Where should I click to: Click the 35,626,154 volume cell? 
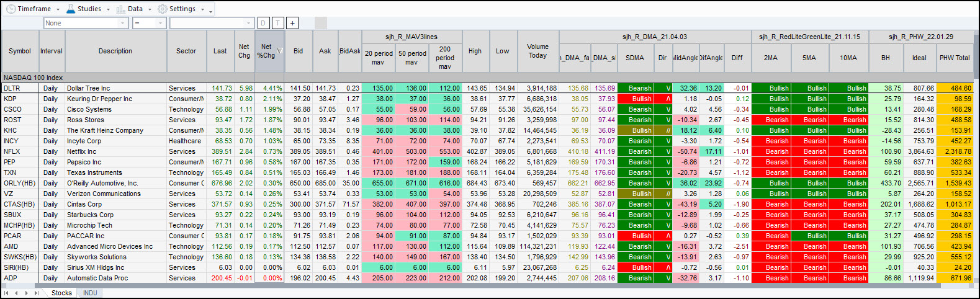537,109
